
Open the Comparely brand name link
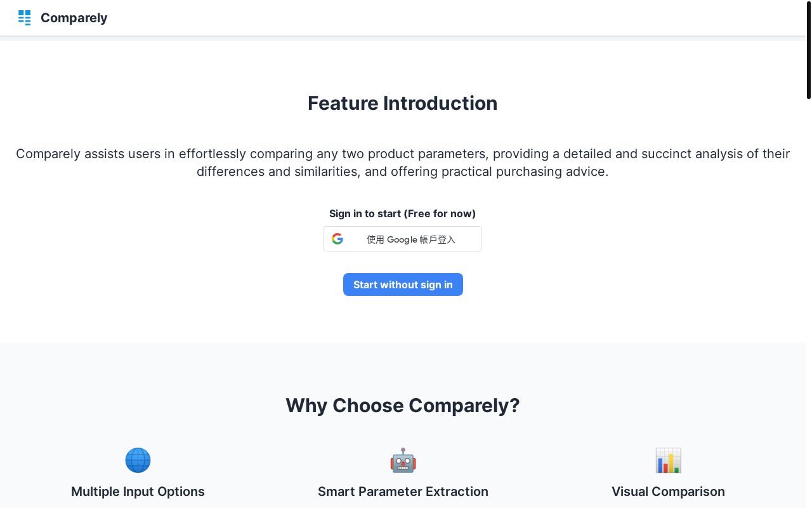[x=74, y=18]
